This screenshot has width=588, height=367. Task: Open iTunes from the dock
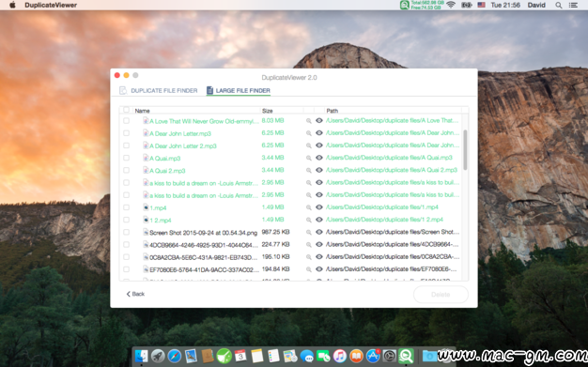point(340,356)
